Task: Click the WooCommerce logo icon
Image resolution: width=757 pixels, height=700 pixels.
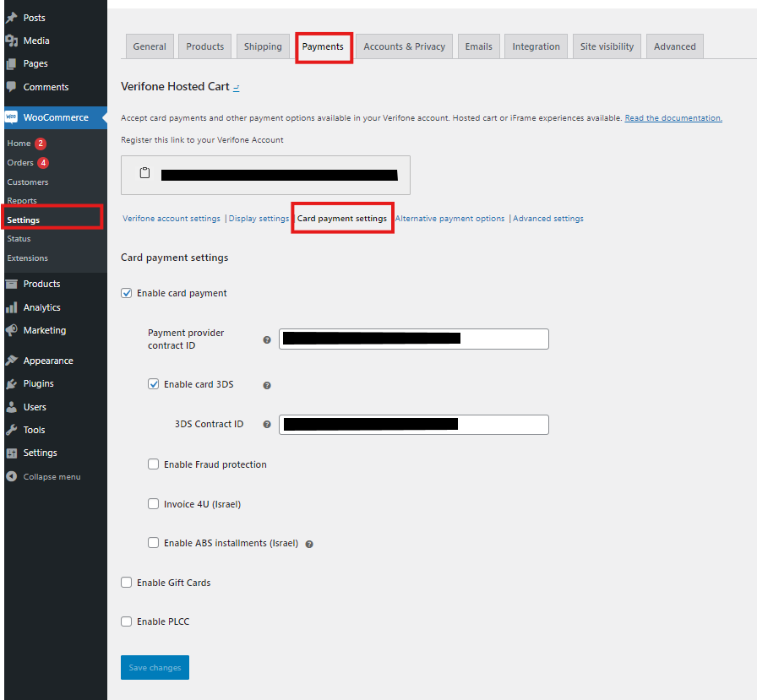Action: (x=11, y=117)
